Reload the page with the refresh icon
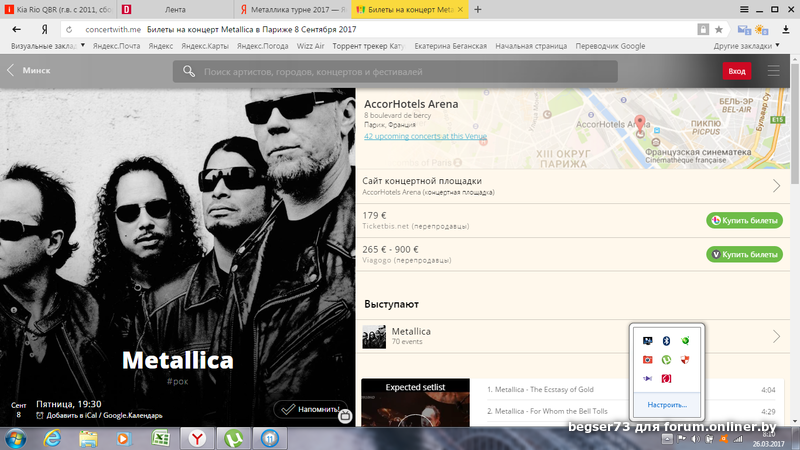Image resolution: width=800 pixels, height=450 pixels. click(69, 30)
